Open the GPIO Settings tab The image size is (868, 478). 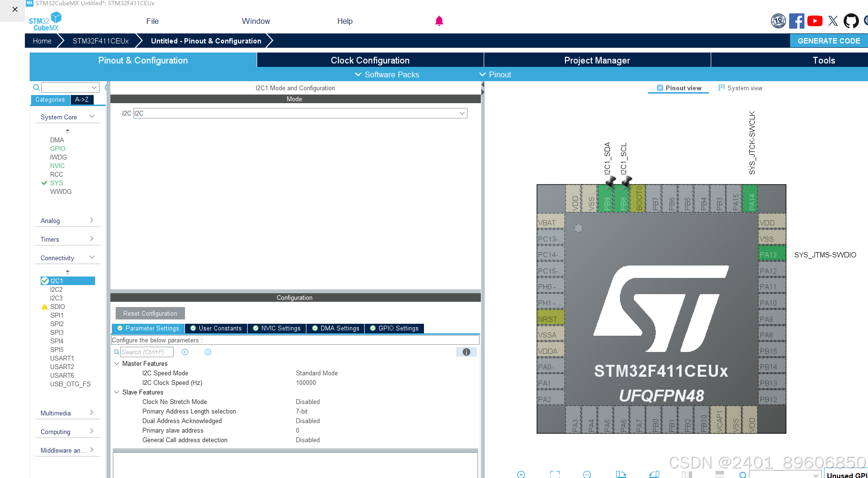[394, 328]
